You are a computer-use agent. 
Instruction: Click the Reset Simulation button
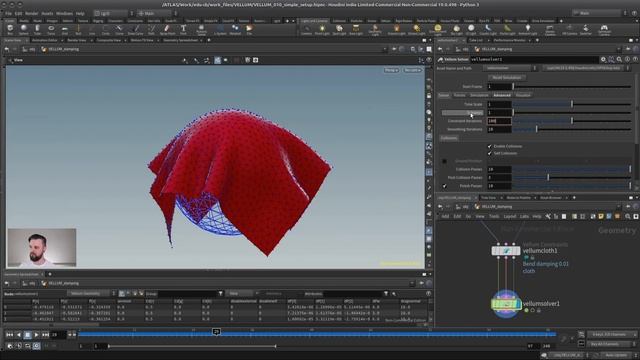507,78
